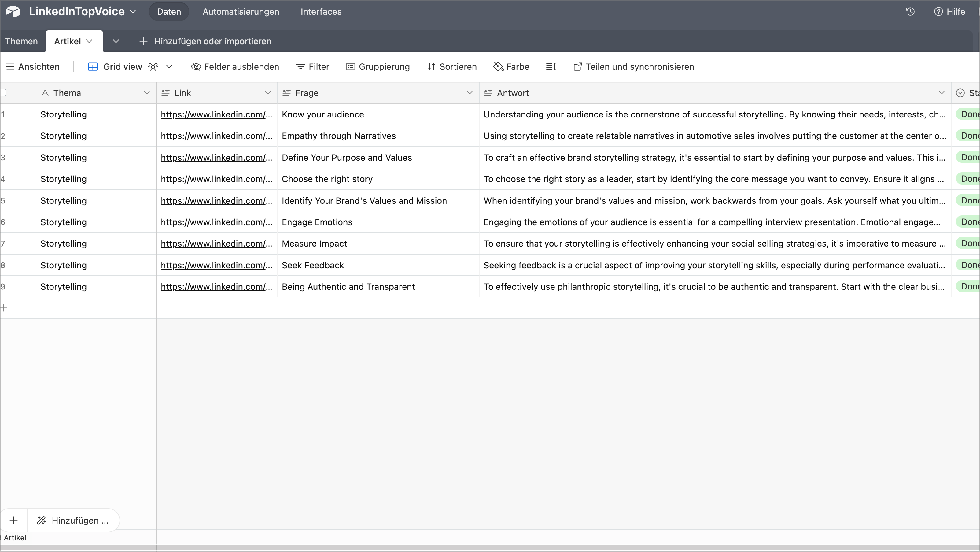Toggle the Ansichten sidebar
The width and height of the screenshot is (980, 552).
click(33, 67)
